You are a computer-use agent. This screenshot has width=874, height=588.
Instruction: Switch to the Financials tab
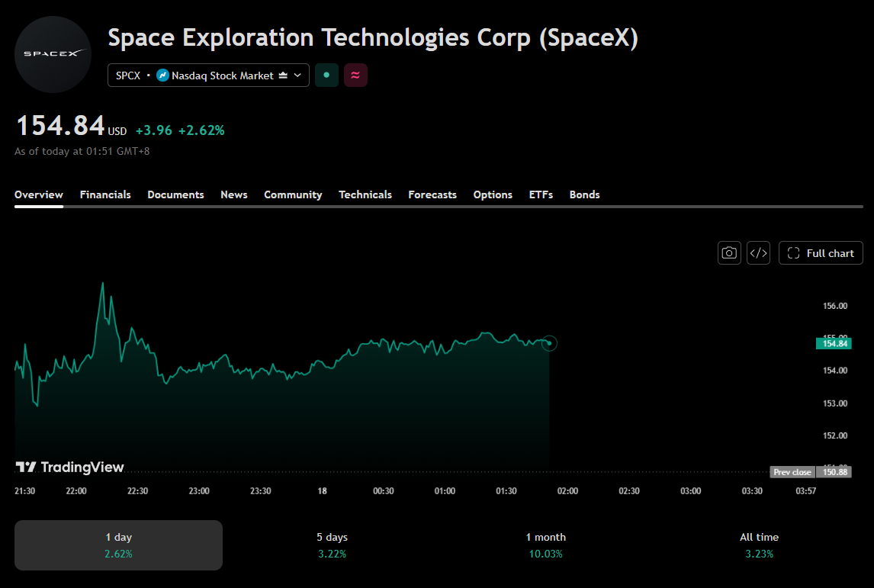[105, 194]
